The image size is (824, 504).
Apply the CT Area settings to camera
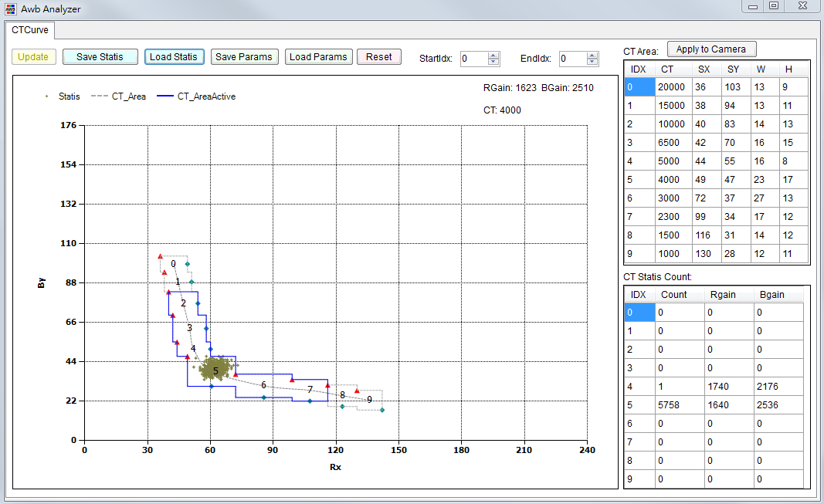(711, 49)
